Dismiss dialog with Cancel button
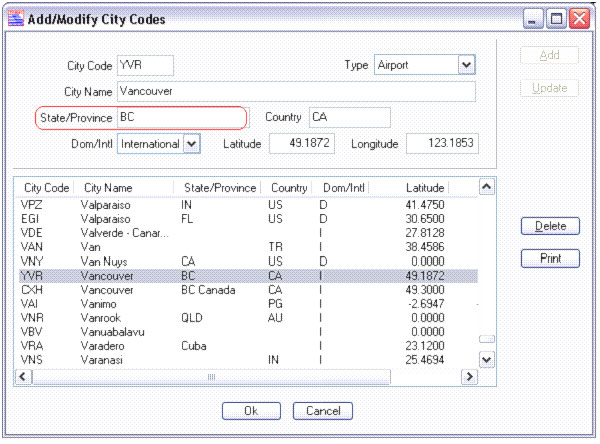Viewport: 600px width, 444px height. coord(322,410)
